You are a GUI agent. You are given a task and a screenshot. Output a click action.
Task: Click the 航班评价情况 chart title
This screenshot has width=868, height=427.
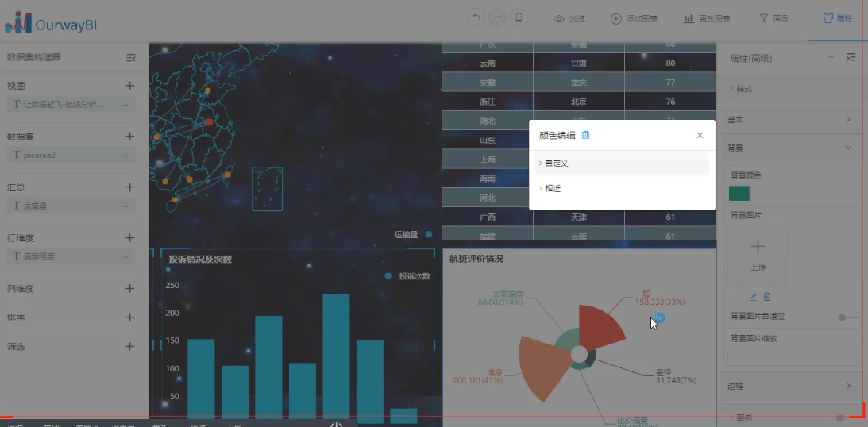[x=476, y=259]
